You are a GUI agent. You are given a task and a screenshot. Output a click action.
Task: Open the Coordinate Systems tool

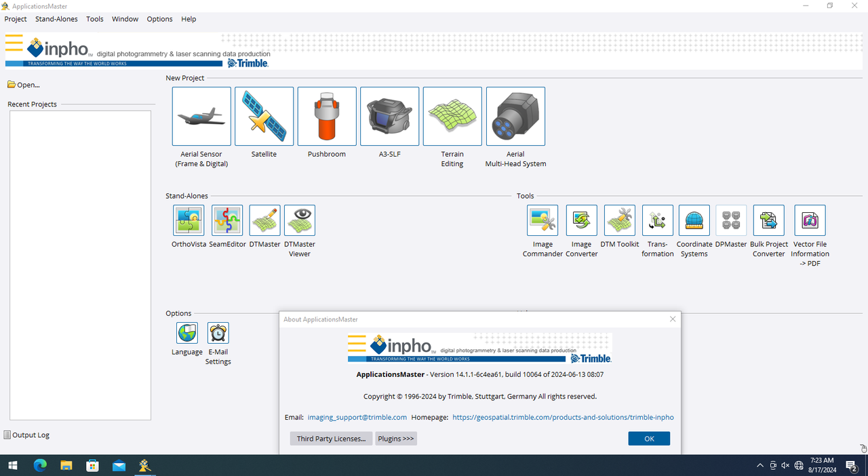coord(694,220)
